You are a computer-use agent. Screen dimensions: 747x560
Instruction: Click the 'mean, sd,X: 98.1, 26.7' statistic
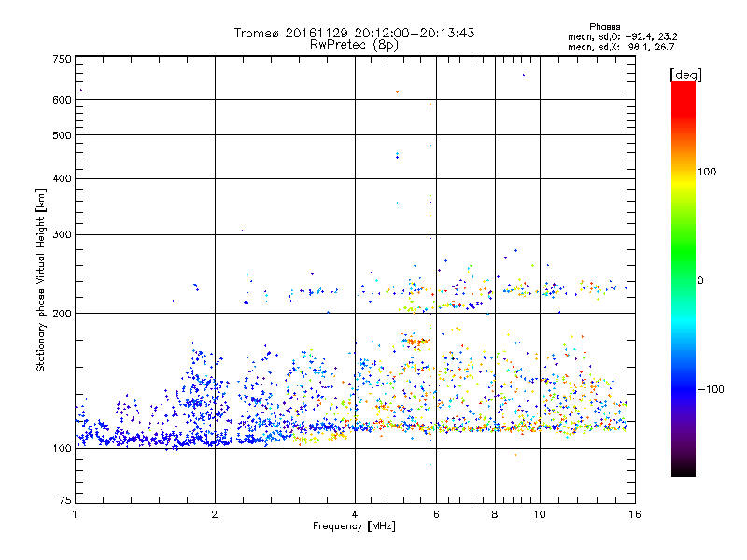click(x=621, y=47)
